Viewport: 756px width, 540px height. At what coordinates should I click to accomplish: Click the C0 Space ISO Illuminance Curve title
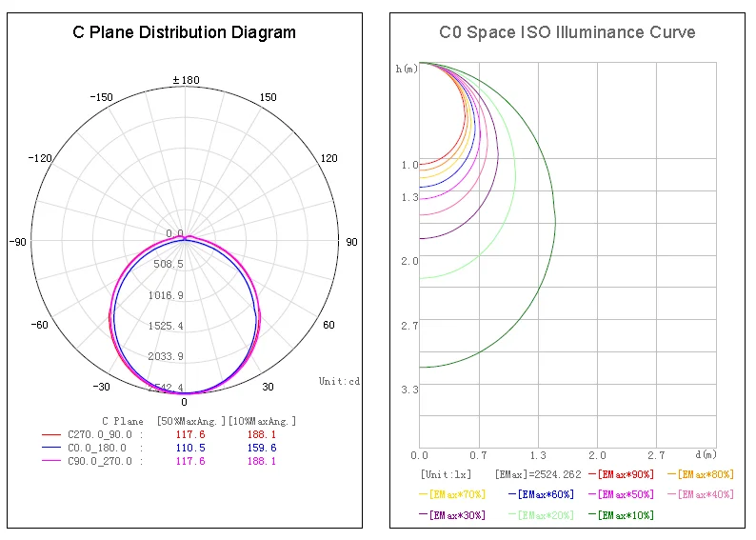(x=567, y=32)
